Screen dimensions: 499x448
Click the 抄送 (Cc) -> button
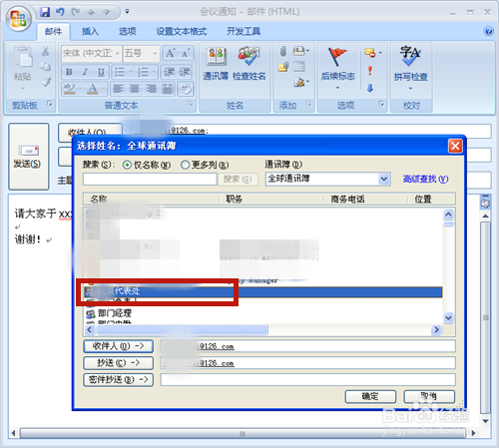coord(119,363)
